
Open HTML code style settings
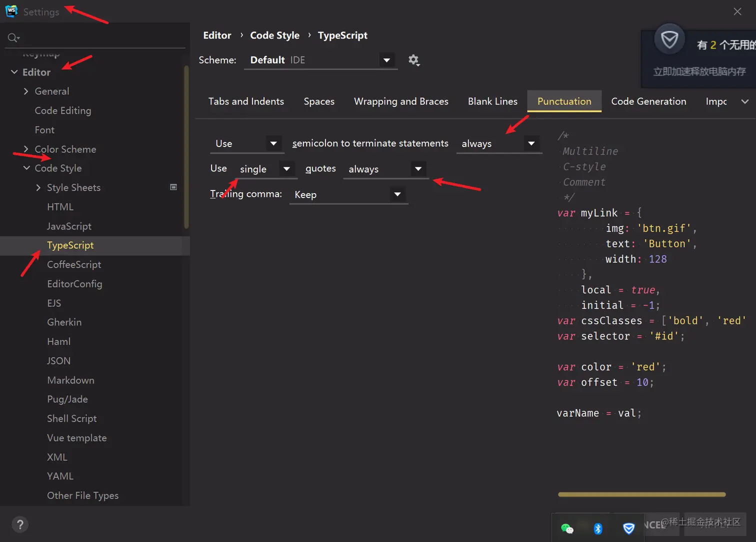coord(60,207)
